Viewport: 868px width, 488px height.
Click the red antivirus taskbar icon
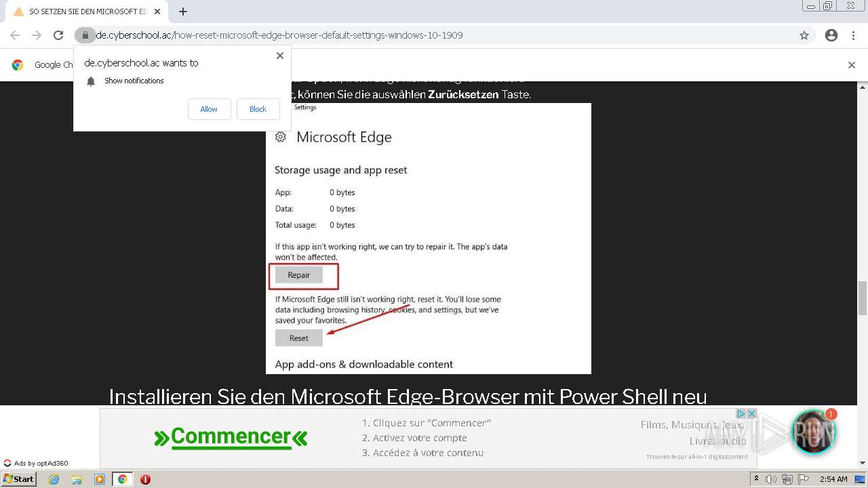point(145,479)
